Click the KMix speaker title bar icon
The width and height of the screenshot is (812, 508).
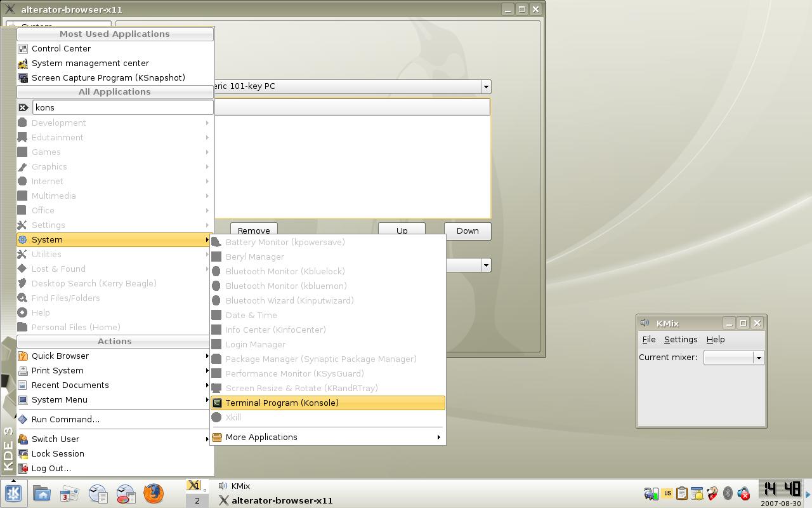645,323
